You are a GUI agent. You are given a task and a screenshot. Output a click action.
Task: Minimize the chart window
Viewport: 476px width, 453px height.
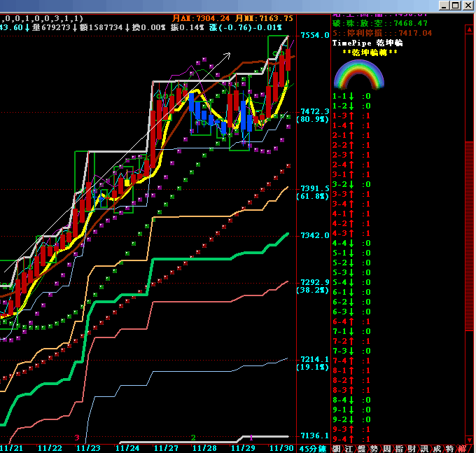pos(444,5)
